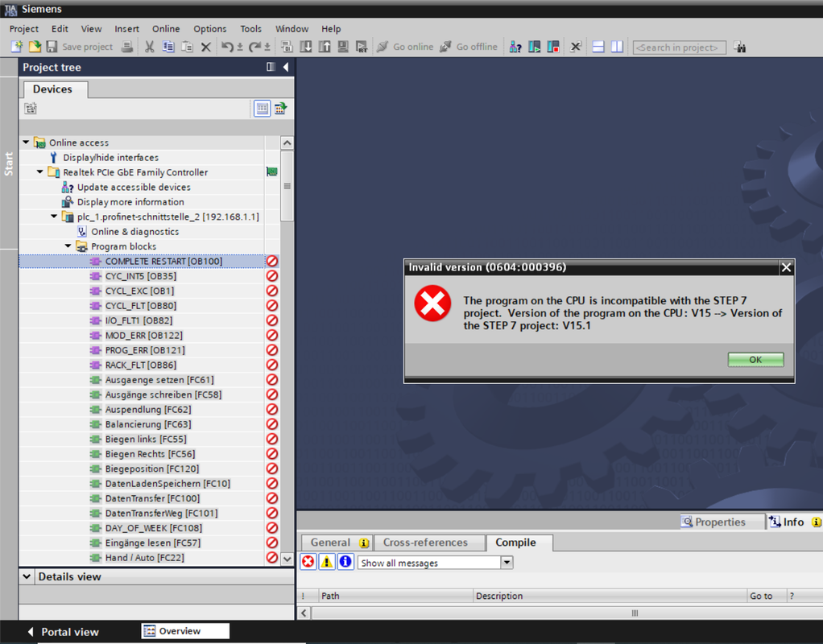Click the Cross-references X icon in toolbar

(576, 47)
